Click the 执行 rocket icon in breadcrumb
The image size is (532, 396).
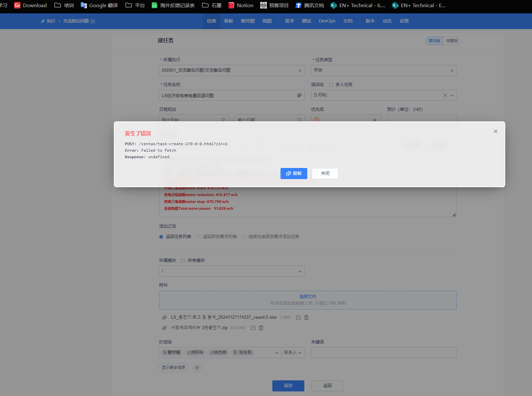[42, 21]
